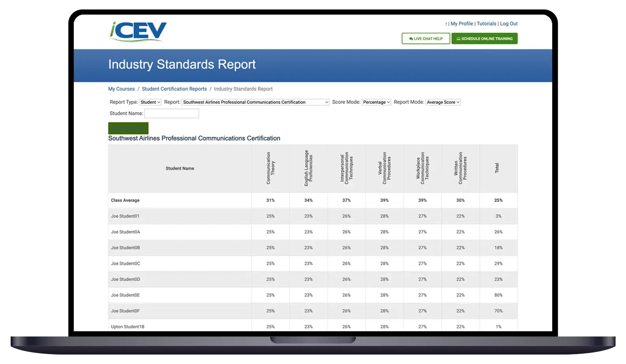The width and height of the screenshot is (626, 364).
Task: Select the Joe Student0D row name
Action: pyautogui.click(x=125, y=279)
